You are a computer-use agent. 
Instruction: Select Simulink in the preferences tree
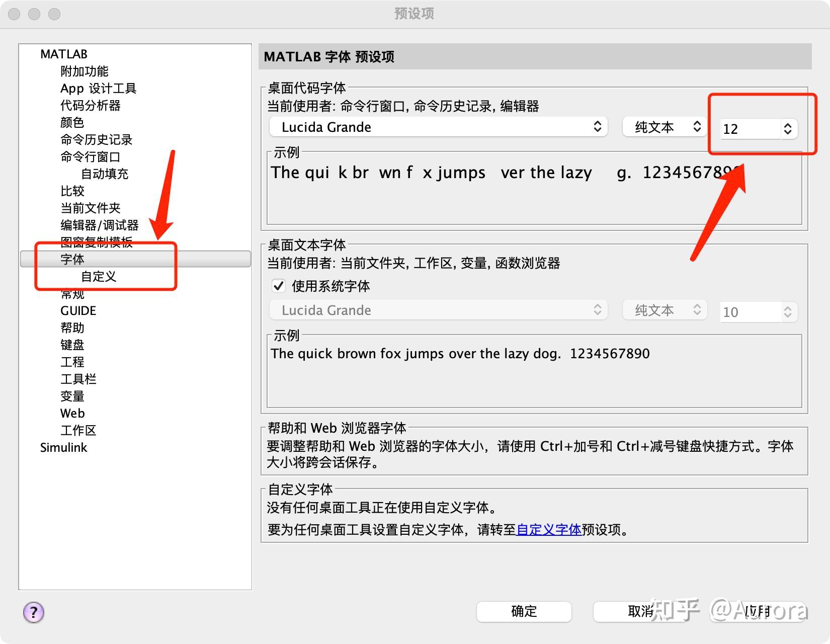pos(63,447)
